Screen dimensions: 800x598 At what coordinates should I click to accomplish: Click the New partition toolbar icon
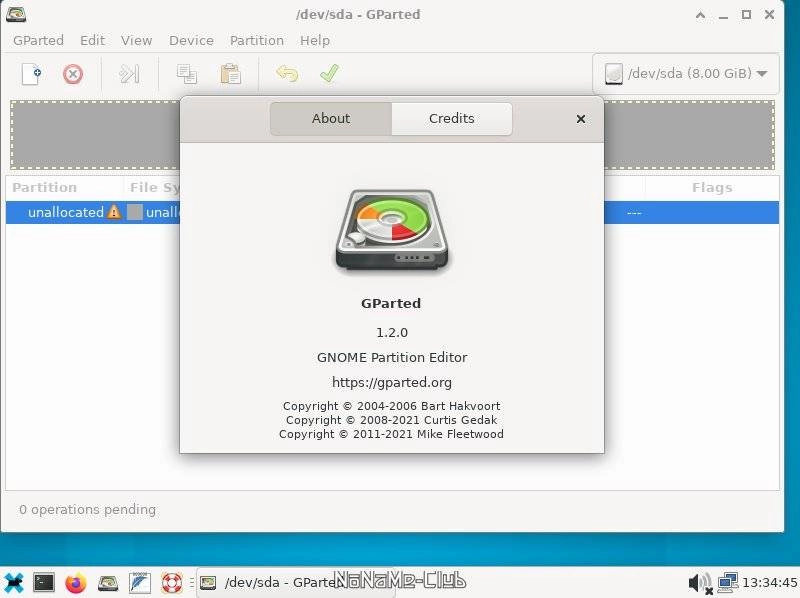click(32, 74)
